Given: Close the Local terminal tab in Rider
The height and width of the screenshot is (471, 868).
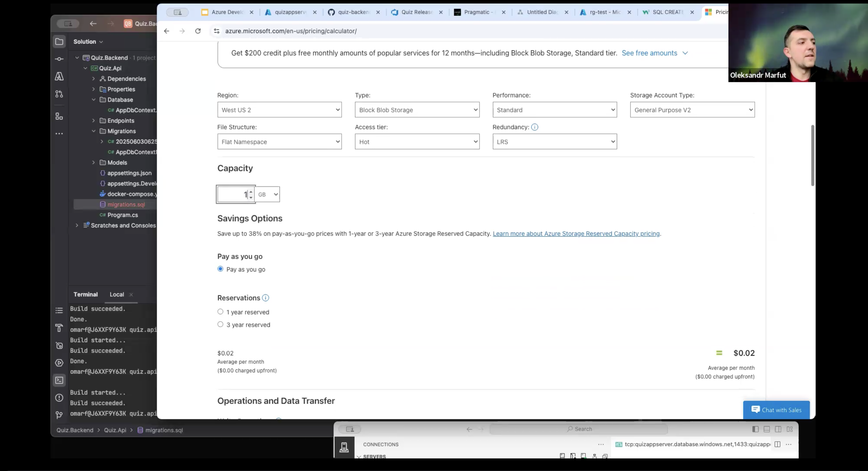Looking at the screenshot, I should (131, 295).
